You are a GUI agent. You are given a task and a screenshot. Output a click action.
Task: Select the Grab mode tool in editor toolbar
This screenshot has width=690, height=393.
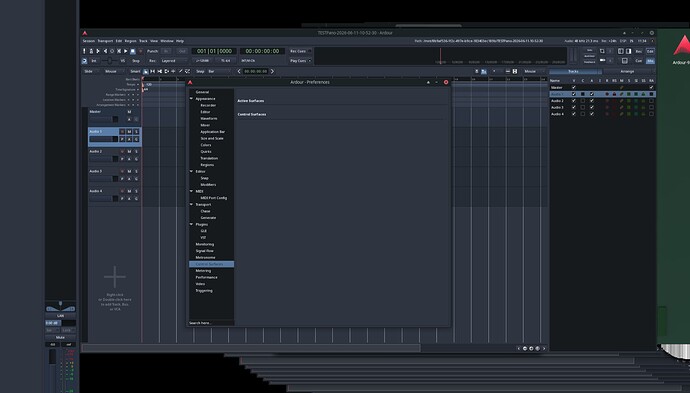[146, 71]
